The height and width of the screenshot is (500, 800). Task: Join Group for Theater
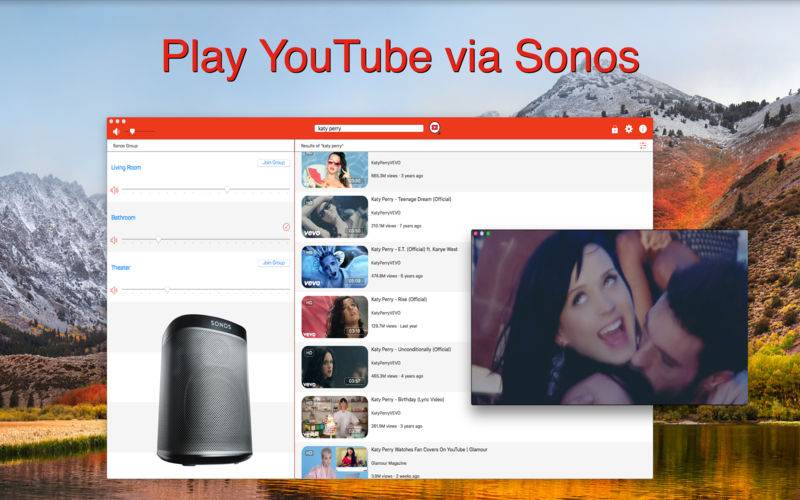(x=273, y=263)
